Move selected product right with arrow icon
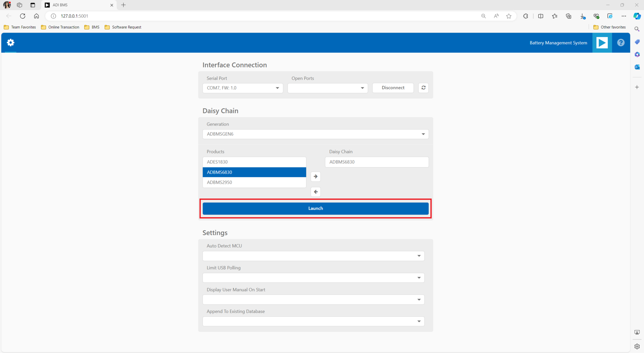 tap(315, 176)
